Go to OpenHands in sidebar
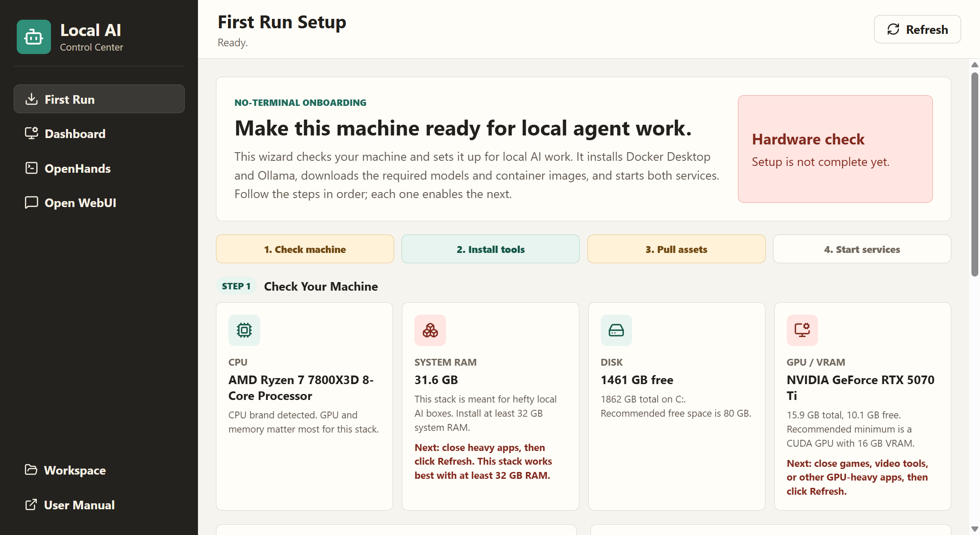Screen dimensions: 980x535 (x=99, y=168)
